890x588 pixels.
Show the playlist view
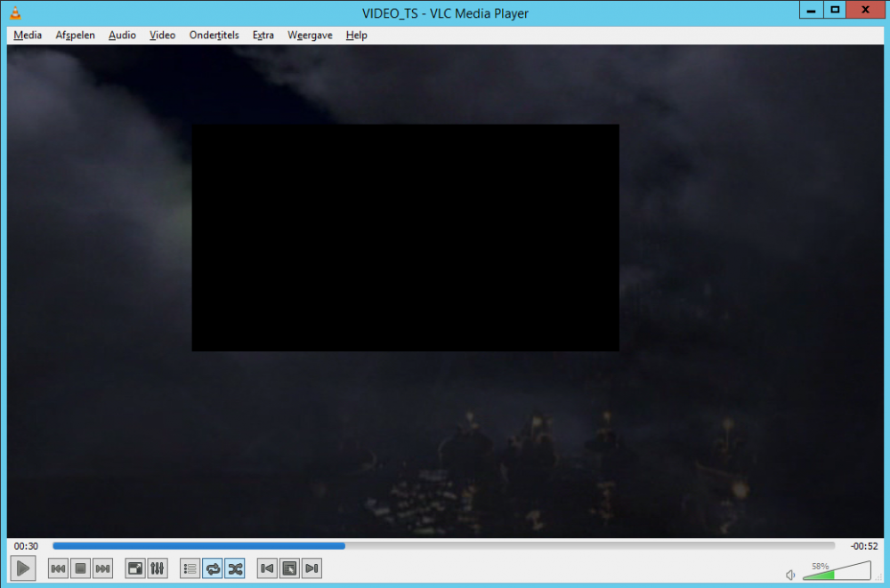click(x=190, y=568)
